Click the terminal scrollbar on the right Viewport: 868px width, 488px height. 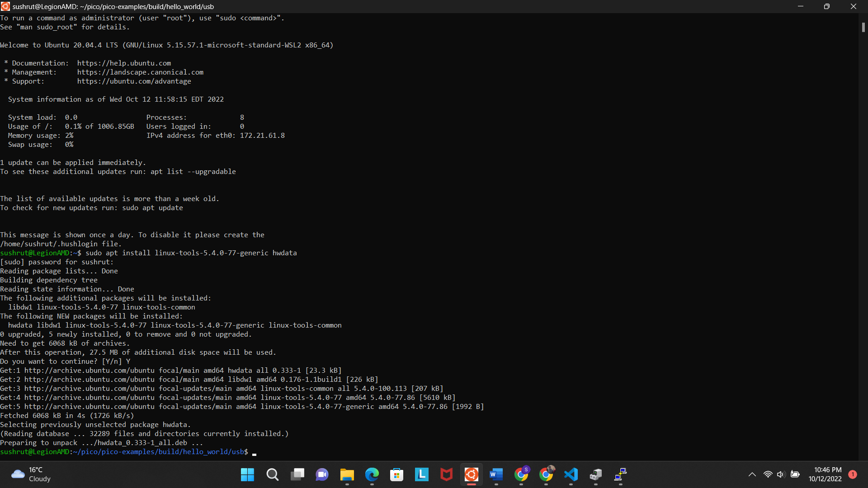(863, 27)
